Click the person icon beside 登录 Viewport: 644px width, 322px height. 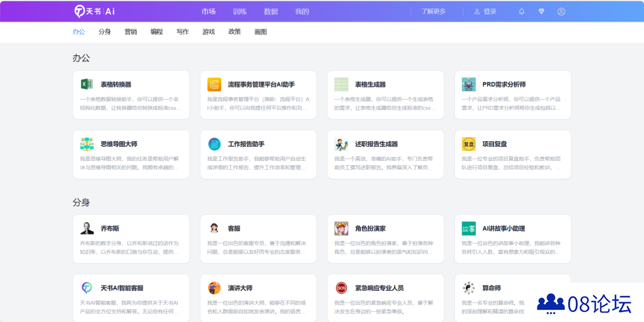(477, 11)
